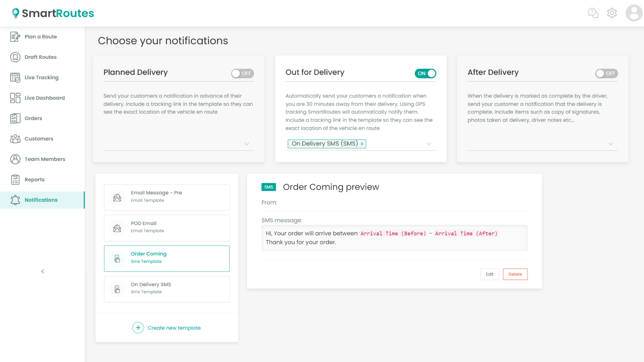This screenshot has width=644, height=362.
Task: Expand the Out for Delivery template dropdown
Action: (x=429, y=144)
